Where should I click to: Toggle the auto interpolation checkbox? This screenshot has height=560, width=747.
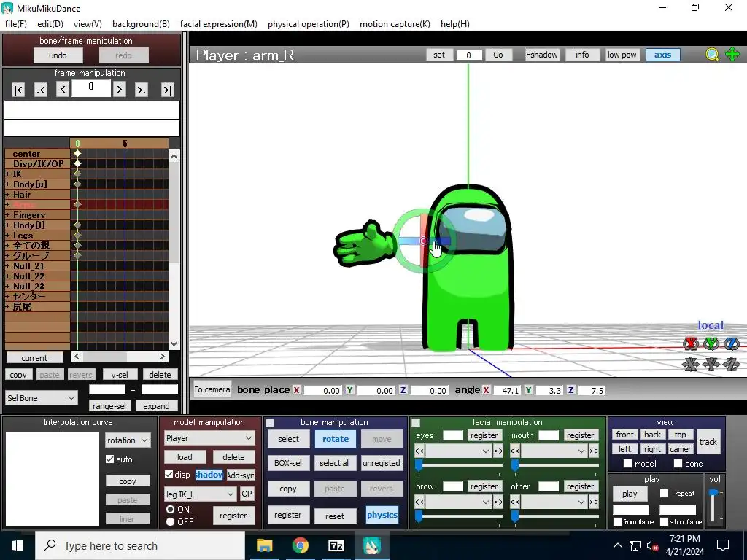click(x=110, y=459)
